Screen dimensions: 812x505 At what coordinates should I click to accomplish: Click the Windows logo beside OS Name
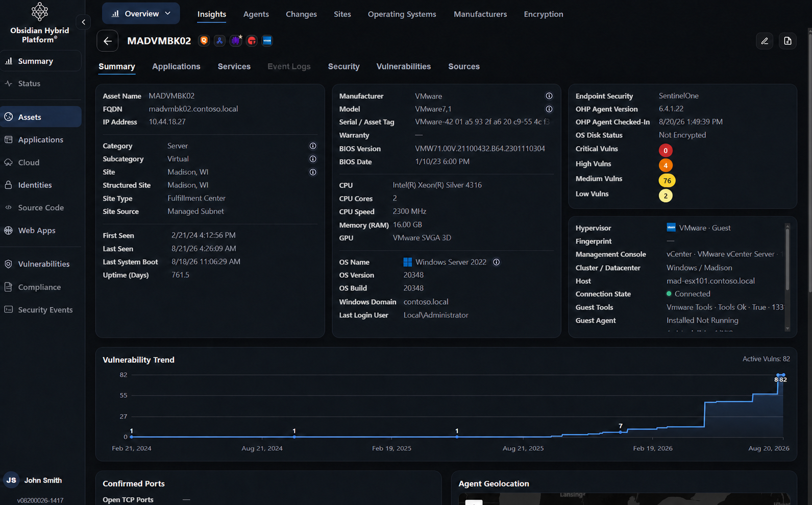pos(407,262)
